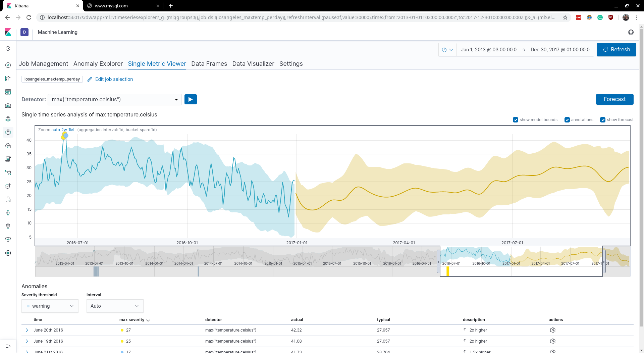Screen dimensions: 644x353
Task: Switch to Job Management tab
Action: [x=43, y=64]
